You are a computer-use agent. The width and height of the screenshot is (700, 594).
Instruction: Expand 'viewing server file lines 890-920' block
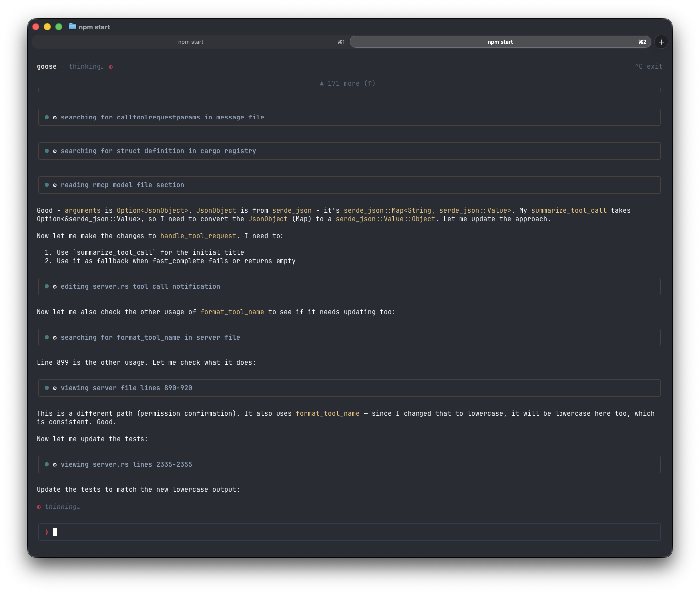127,388
